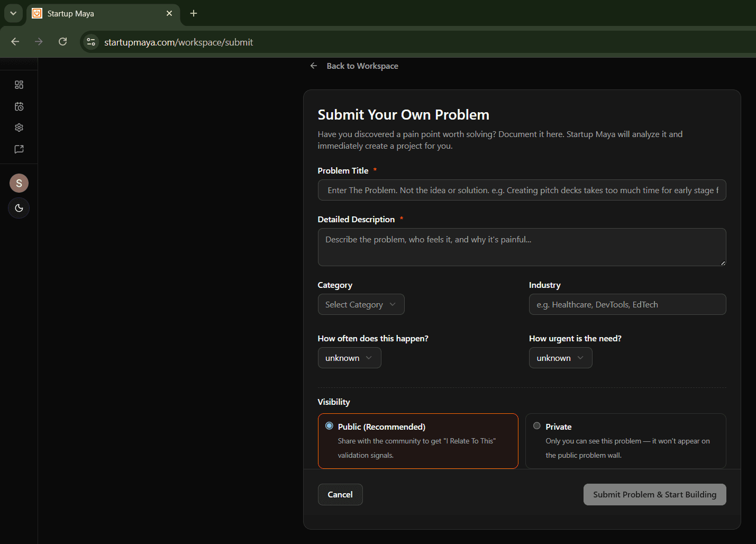The width and height of the screenshot is (756, 544).
Task: Reload the page with refresh icon
Action: click(x=62, y=42)
